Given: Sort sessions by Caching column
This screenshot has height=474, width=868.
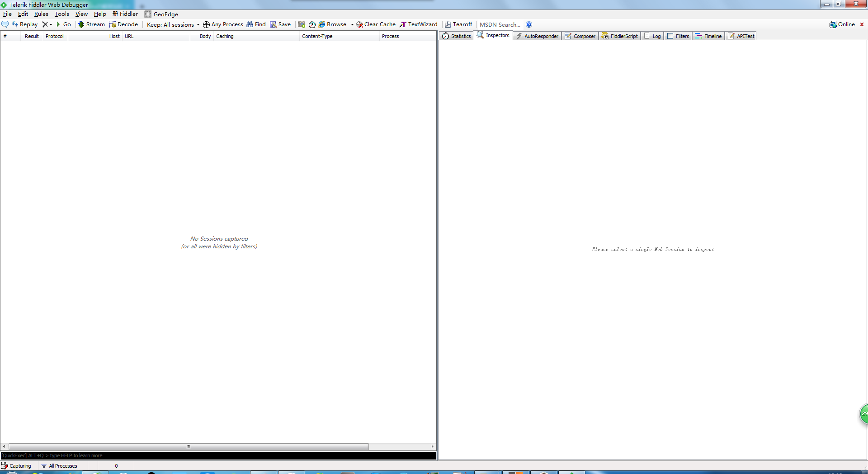Looking at the screenshot, I should click(257, 36).
